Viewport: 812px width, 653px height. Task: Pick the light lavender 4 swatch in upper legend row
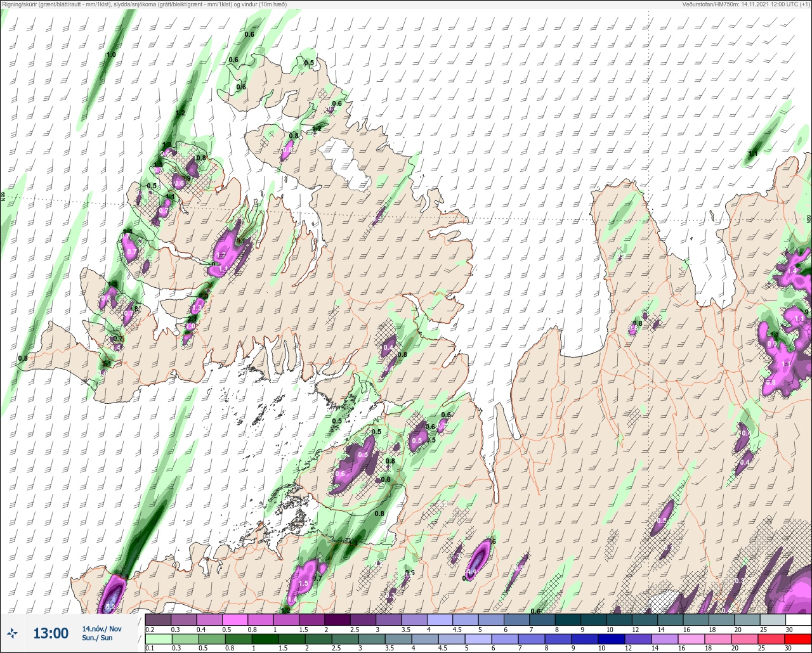coord(440,619)
